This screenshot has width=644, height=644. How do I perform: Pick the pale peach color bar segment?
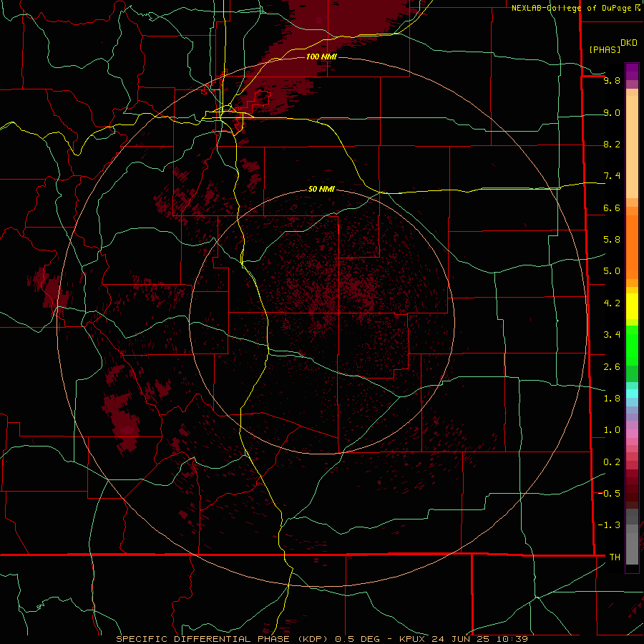632,147
